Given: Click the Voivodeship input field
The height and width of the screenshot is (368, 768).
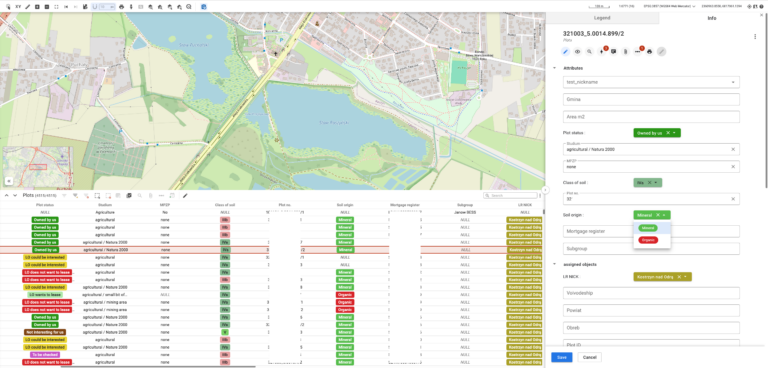Looking at the screenshot, I should (651, 294).
